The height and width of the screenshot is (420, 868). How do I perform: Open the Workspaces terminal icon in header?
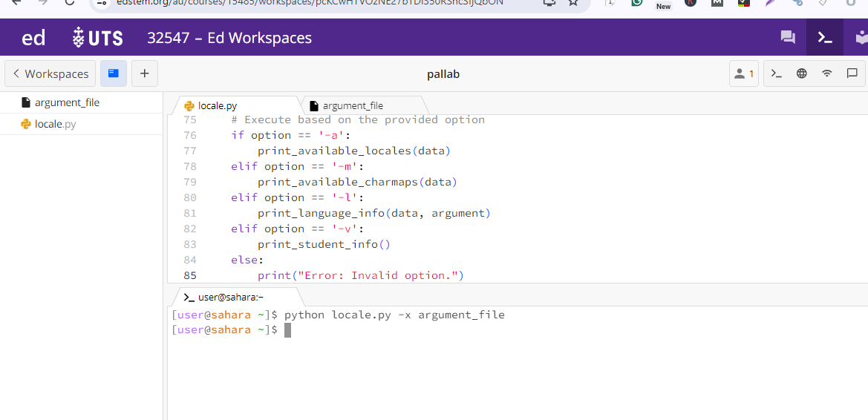tap(825, 37)
